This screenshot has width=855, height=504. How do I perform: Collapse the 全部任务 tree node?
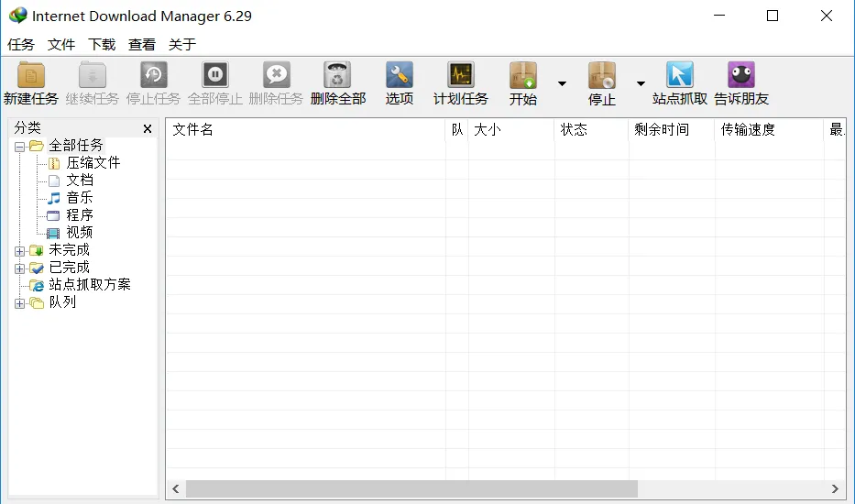coord(19,147)
